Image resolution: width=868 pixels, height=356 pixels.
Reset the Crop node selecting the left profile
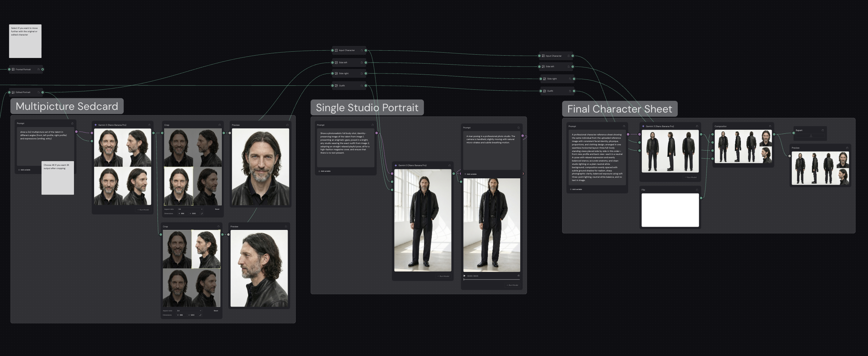(x=216, y=311)
